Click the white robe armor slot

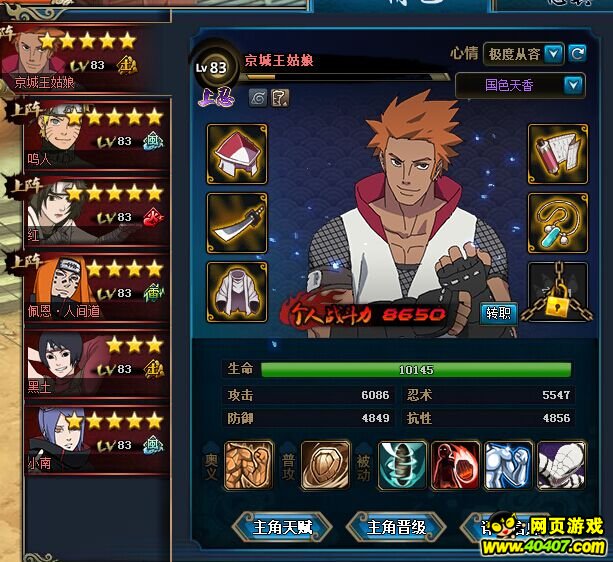[237, 292]
